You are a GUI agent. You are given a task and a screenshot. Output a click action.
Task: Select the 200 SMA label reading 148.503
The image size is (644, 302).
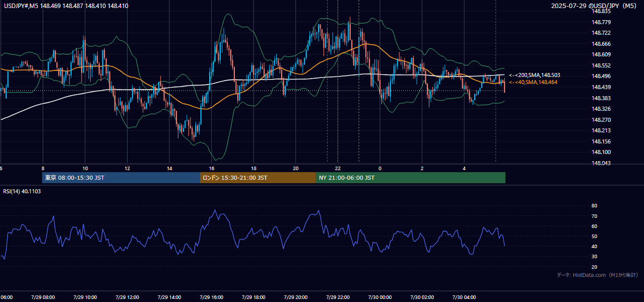click(x=535, y=75)
